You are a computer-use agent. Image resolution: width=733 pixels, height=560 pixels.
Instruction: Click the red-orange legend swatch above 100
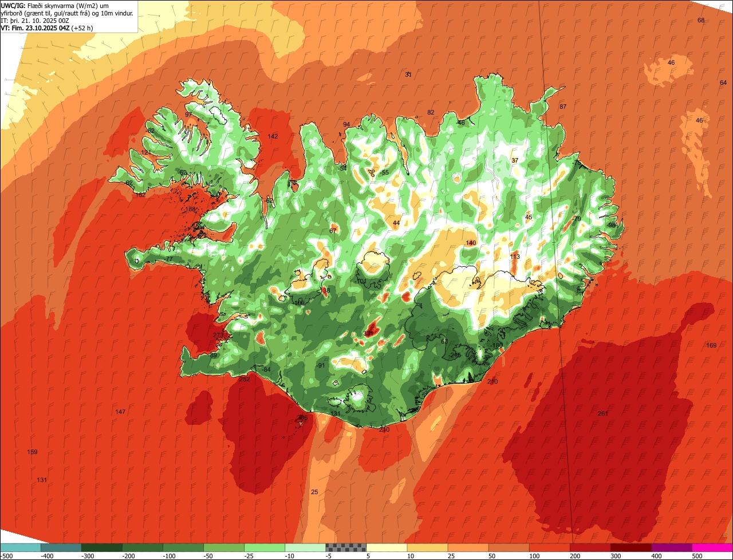click(549, 547)
